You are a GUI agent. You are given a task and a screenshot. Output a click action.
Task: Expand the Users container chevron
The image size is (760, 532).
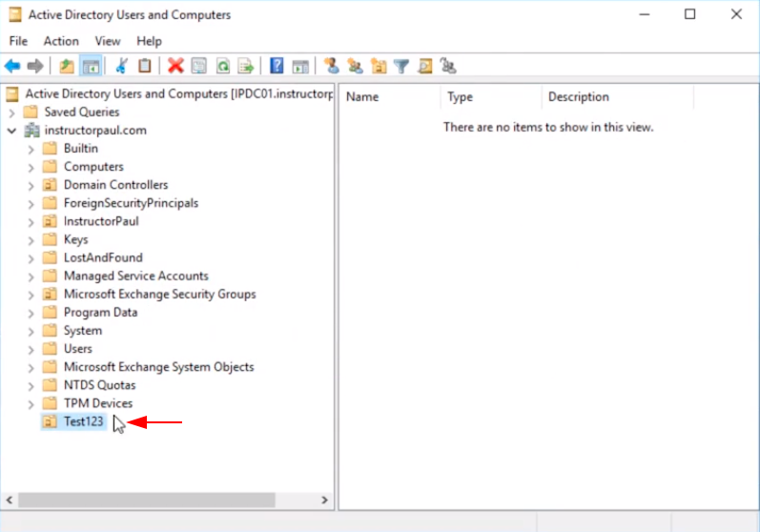31,349
